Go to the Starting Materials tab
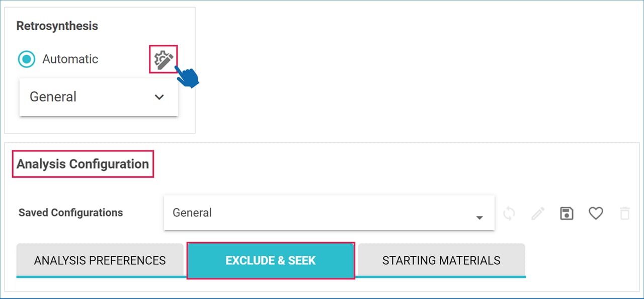The image size is (644, 299). [x=441, y=260]
